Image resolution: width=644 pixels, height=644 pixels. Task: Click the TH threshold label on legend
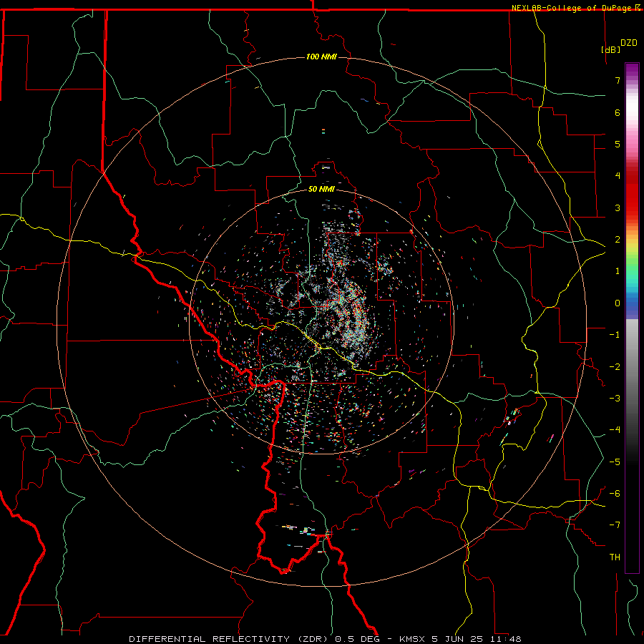coord(615,557)
